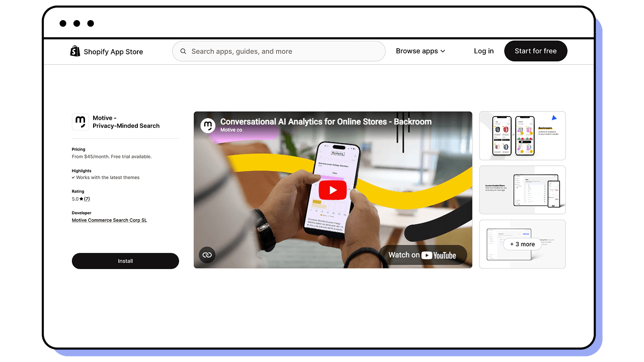644x362 pixels.
Task: Click the checkmark beside latest themes highlight
Action: click(73, 177)
